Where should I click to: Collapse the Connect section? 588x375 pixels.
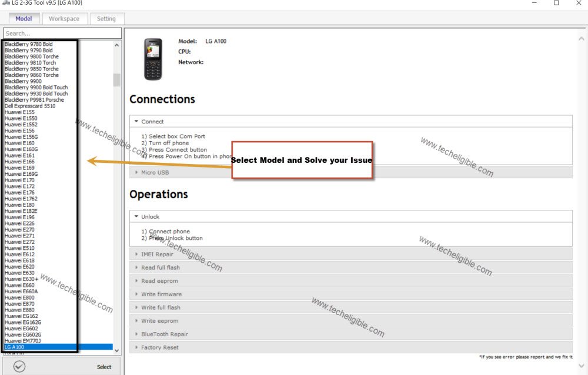(350, 122)
